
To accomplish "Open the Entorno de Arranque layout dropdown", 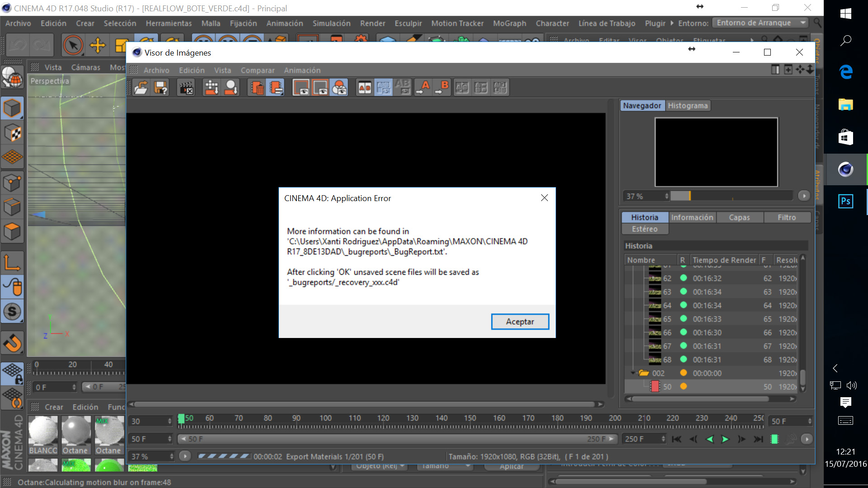I will [x=760, y=23].
